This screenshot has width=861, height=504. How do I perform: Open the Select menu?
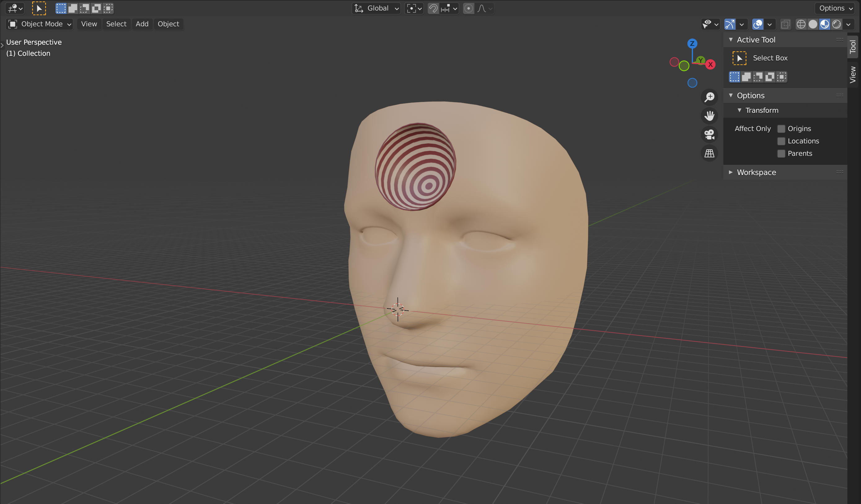[116, 24]
